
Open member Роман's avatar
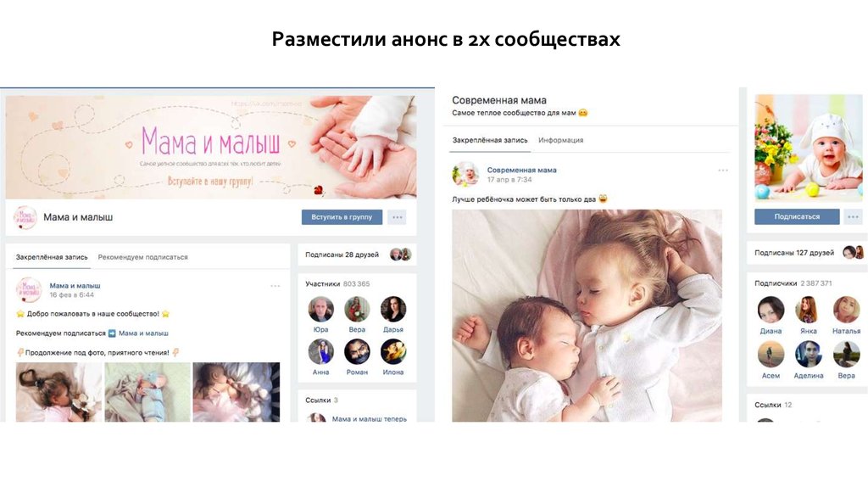pos(357,352)
